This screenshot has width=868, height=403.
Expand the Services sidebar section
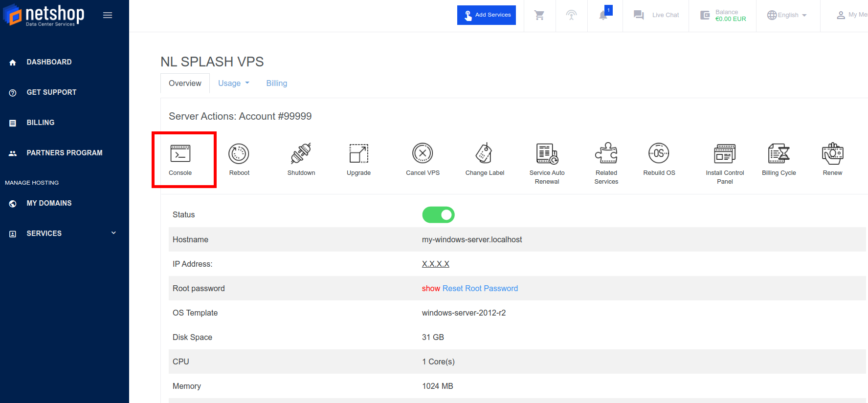point(65,233)
